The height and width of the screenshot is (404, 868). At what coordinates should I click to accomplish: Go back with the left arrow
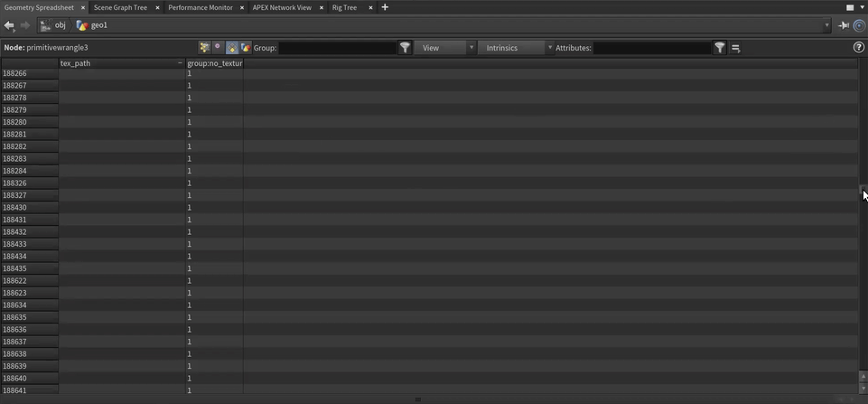(x=9, y=25)
